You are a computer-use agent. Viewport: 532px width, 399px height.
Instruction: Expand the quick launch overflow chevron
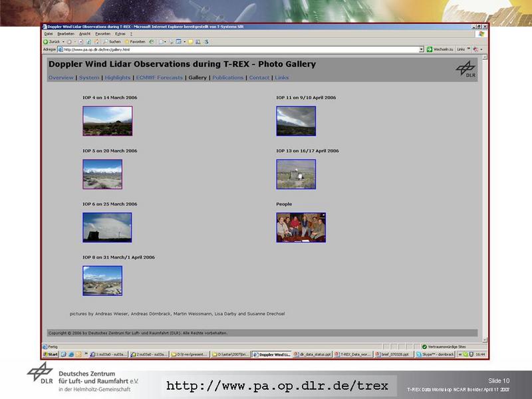tap(86, 354)
